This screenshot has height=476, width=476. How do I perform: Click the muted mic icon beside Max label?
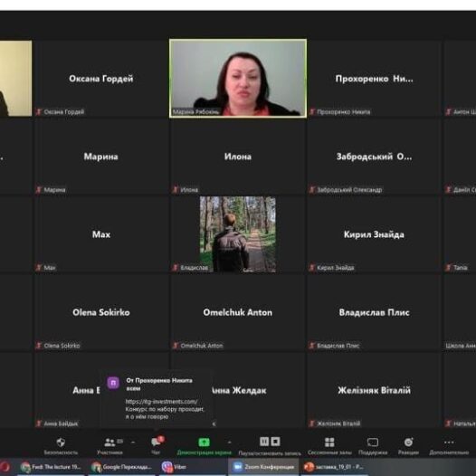pos(39,268)
